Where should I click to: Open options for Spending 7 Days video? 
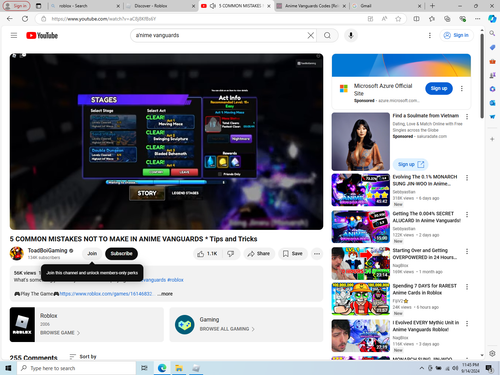[467, 287]
